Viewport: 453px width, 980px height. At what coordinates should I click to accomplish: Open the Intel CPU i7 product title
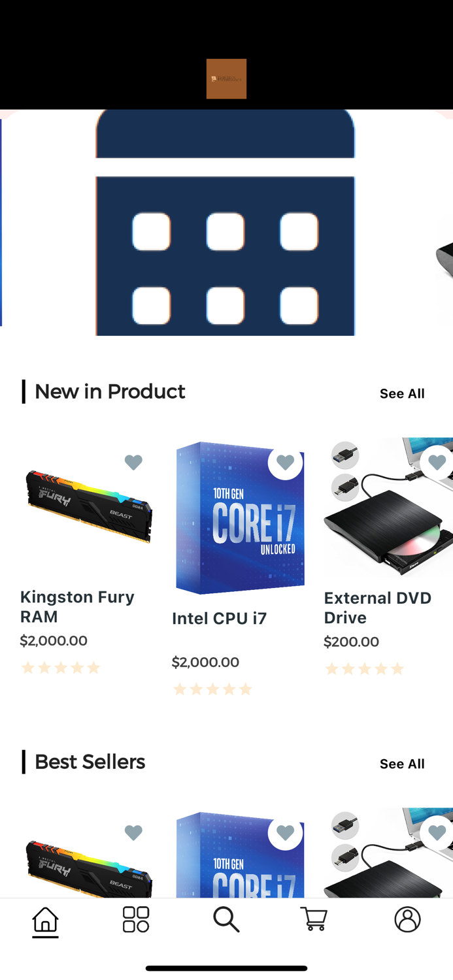(x=219, y=619)
